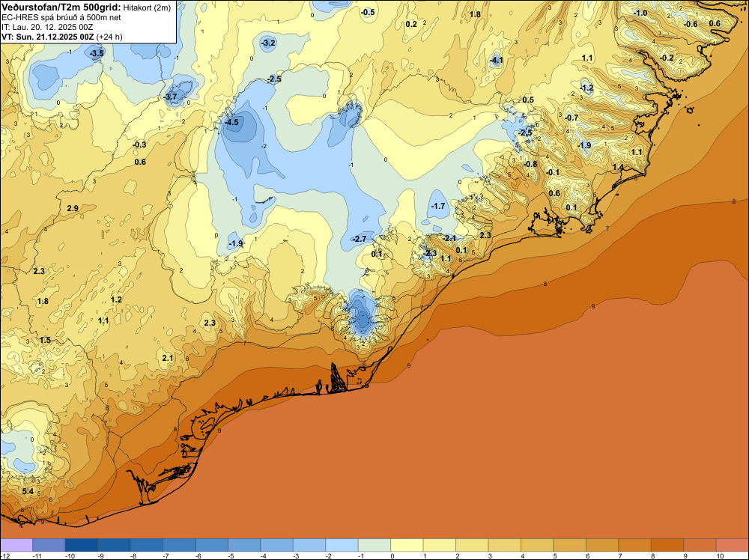Click the pale yellow legend swatch labeled 0
This screenshot has width=749, height=560.
point(407,545)
